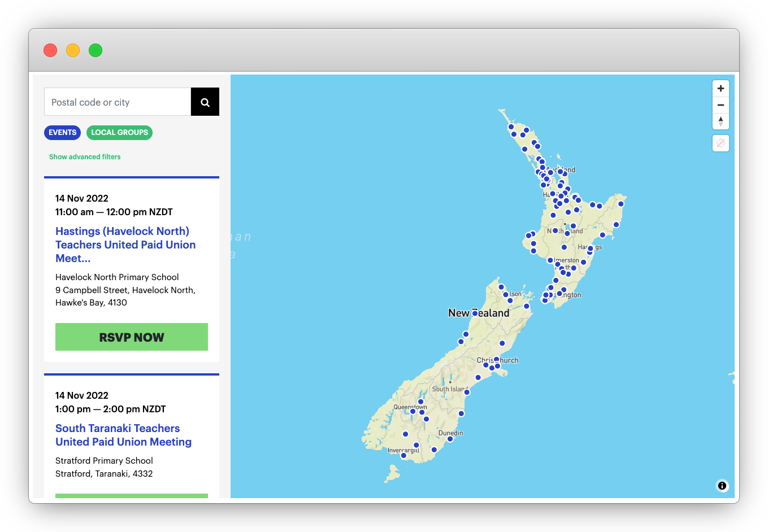
Task: Open the Hastings Teachers United event listing
Action: (125, 245)
